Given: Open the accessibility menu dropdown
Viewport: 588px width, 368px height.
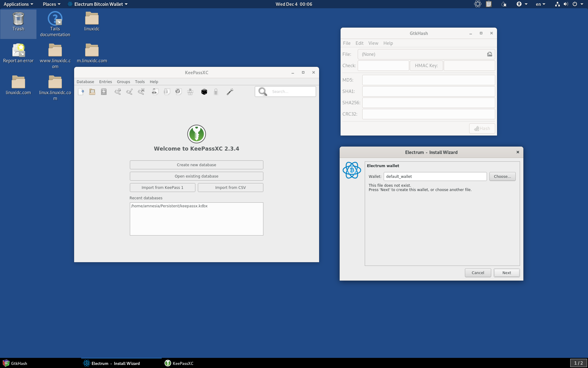Looking at the screenshot, I should point(522,4).
